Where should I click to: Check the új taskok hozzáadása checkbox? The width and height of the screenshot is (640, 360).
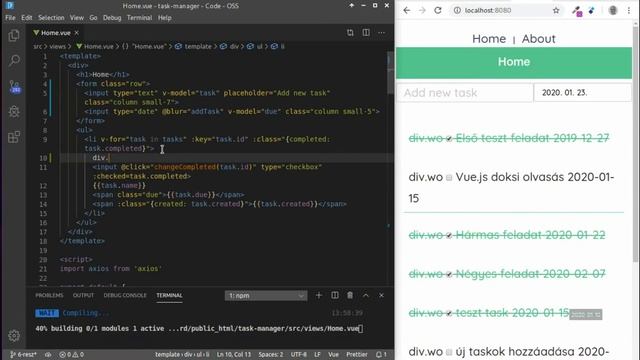click(449, 352)
